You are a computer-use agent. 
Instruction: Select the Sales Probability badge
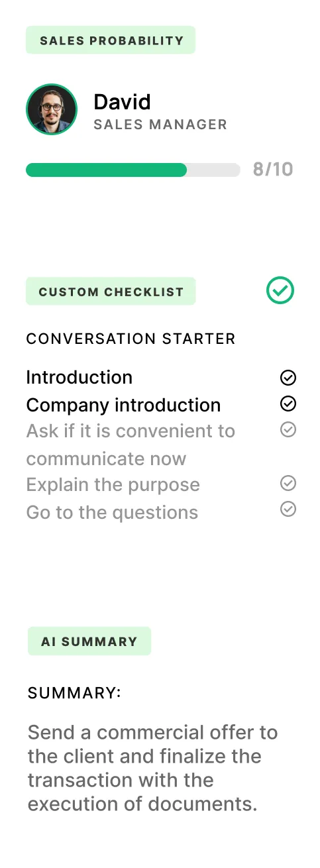[x=111, y=40]
